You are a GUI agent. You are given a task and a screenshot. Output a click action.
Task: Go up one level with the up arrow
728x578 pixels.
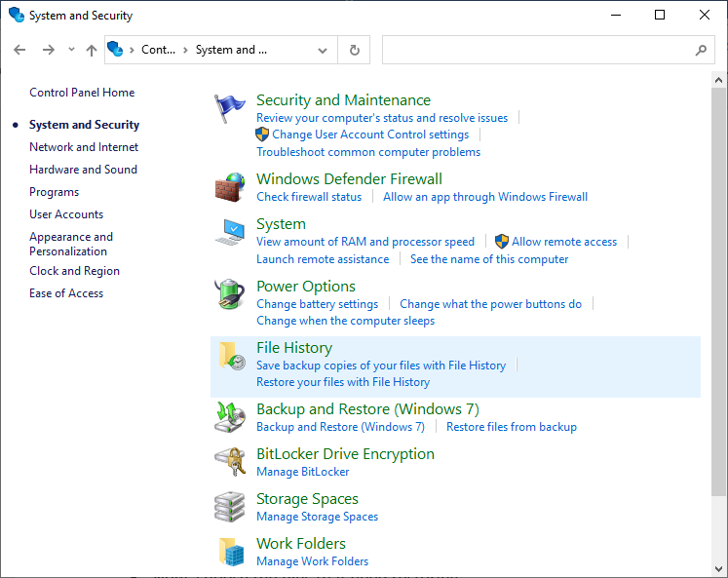pyautogui.click(x=92, y=50)
